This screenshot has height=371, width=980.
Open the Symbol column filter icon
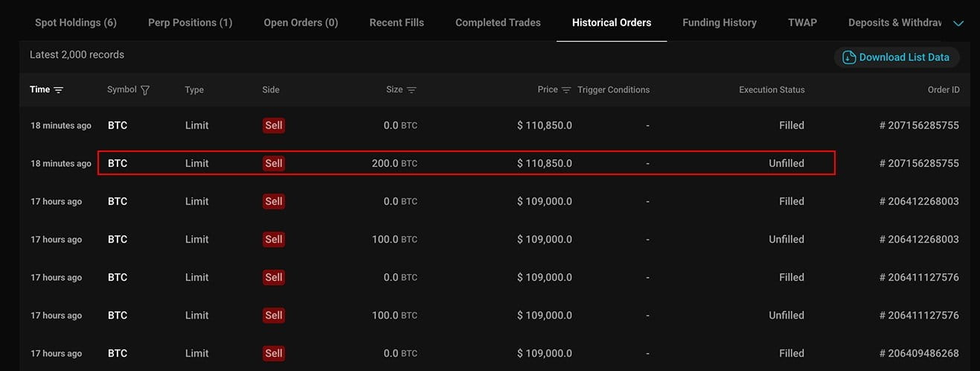pos(145,90)
